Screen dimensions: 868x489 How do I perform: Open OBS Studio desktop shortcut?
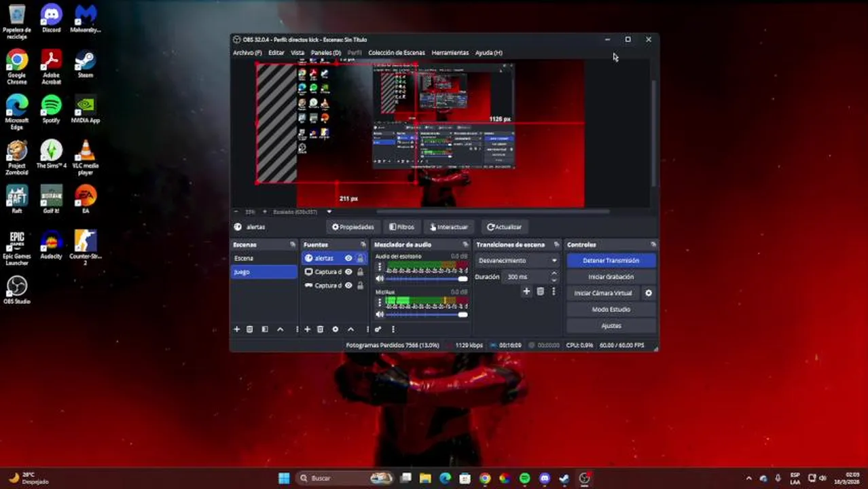pos(17,289)
